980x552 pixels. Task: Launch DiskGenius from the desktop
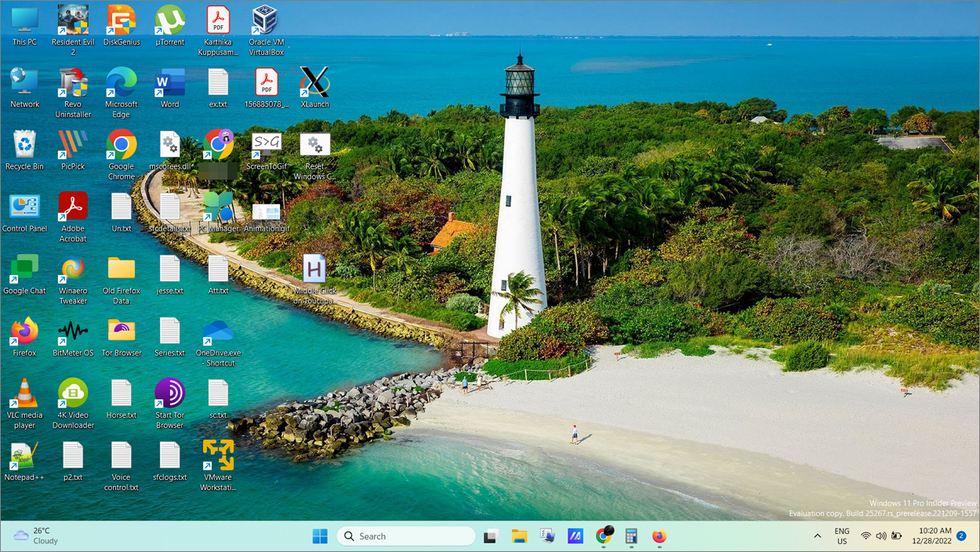coord(121,20)
